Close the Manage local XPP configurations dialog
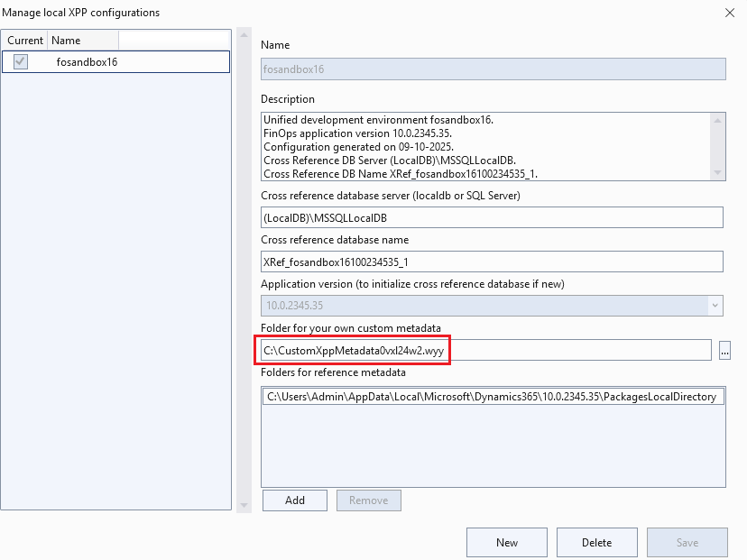This screenshot has height=560, width=747. pyautogui.click(x=729, y=13)
